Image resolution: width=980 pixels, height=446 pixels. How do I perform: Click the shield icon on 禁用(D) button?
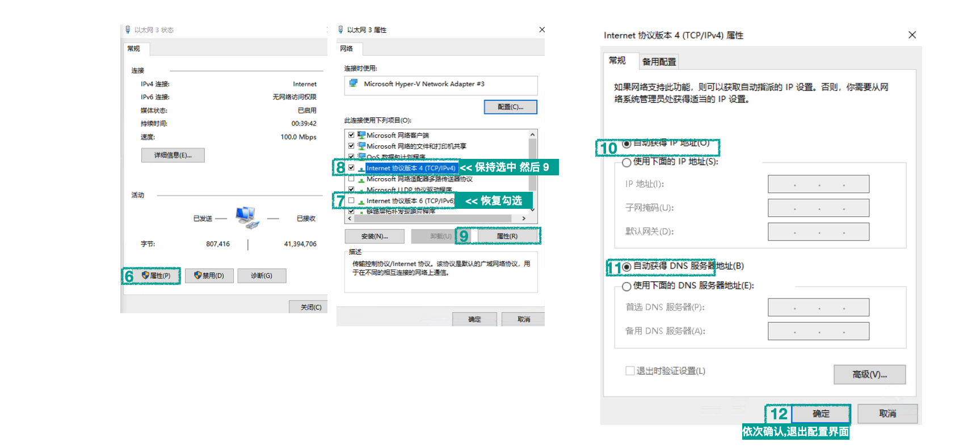(x=197, y=275)
